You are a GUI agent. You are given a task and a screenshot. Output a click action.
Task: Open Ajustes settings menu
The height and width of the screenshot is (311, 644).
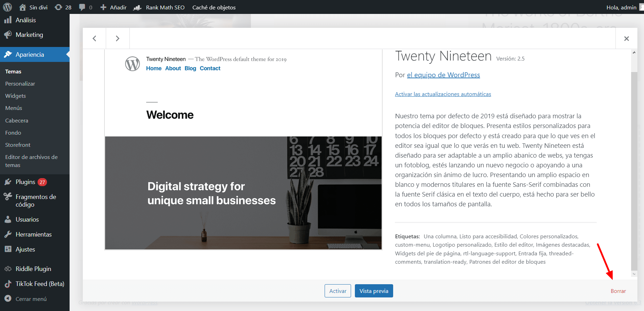35,249
